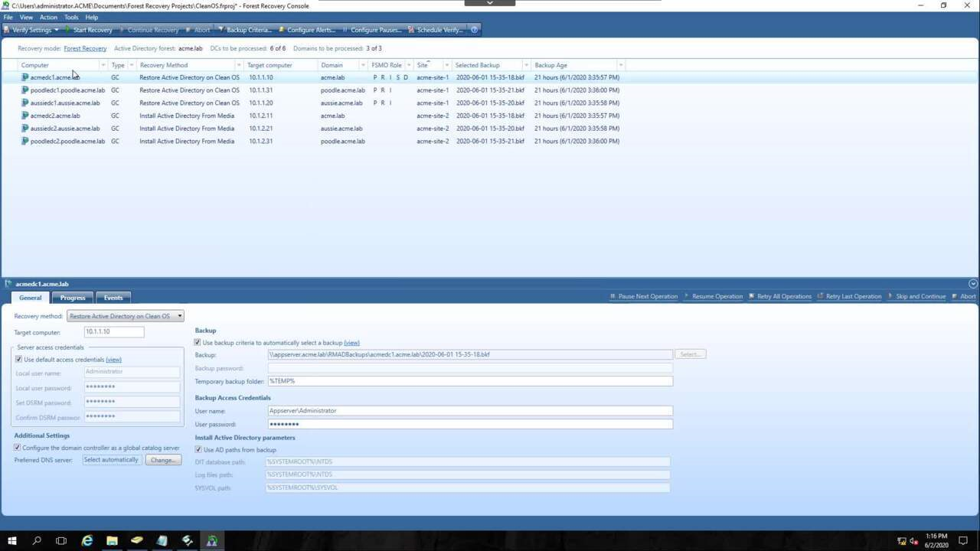The width and height of the screenshot is (980, 551).
Task: Open the Windows Start menu
Action: coord(11,541)
